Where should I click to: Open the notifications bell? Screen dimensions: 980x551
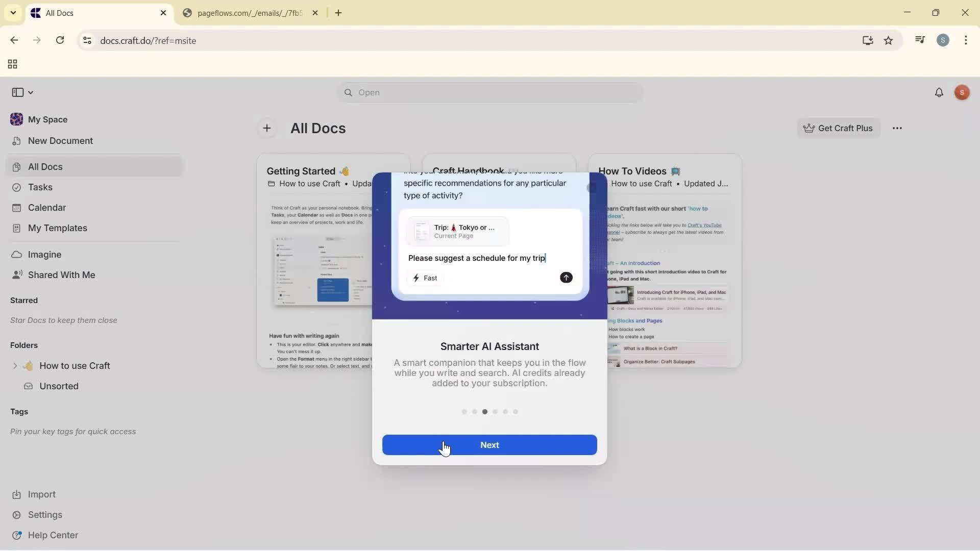940,92
